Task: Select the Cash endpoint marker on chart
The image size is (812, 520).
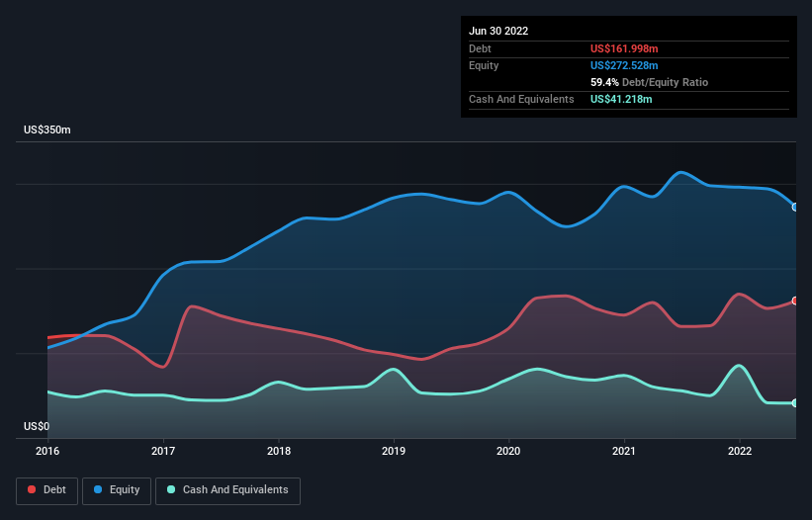Action: point(795,403)
